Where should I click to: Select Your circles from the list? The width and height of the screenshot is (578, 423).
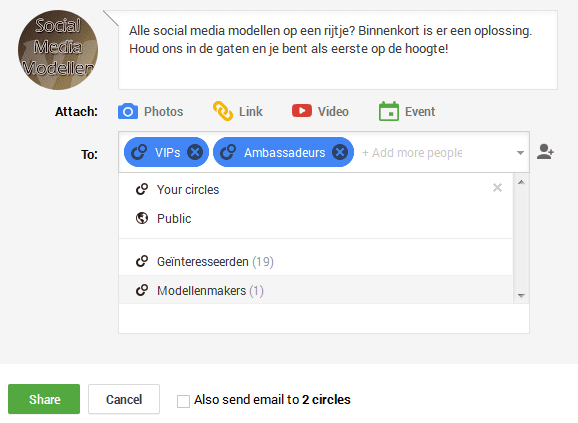click(316, 189)
